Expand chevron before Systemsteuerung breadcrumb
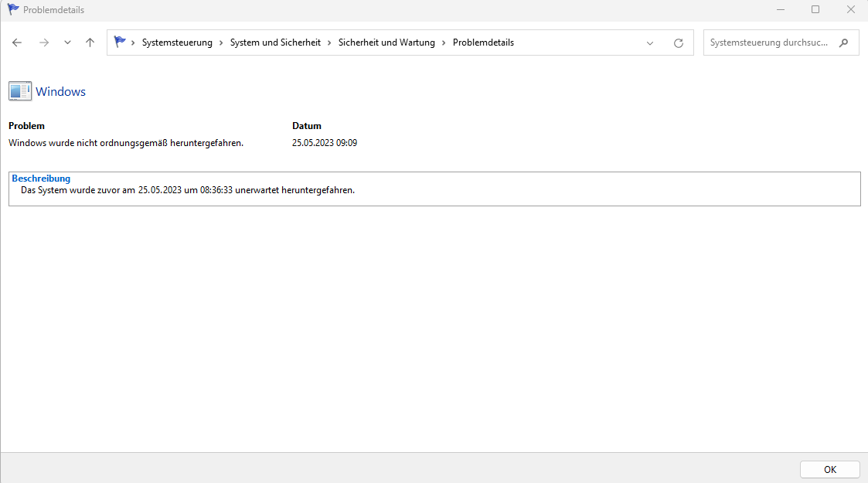The height and width of the screenshot is (483, 868). pos(133,43)
